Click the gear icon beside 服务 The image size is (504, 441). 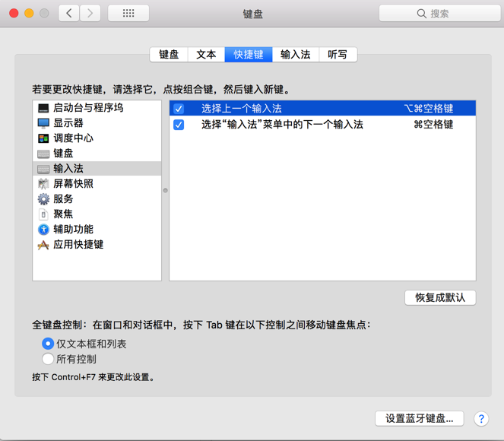tap(43, 199)
